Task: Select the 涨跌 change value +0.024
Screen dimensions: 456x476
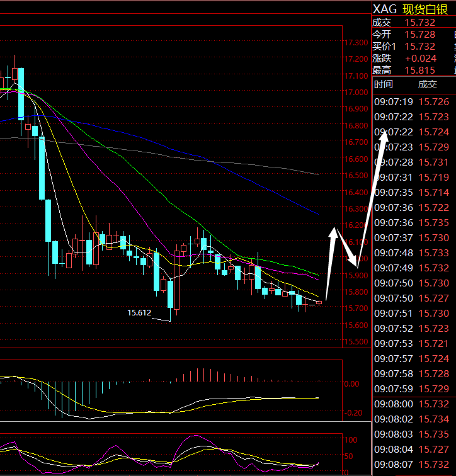Action: point(421,59)
